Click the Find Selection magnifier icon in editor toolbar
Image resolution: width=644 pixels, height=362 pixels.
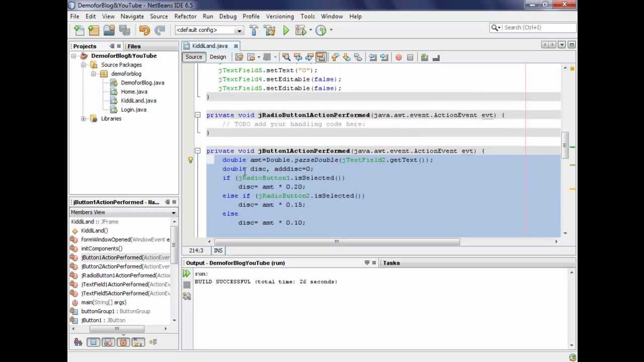(x=286, y=57)
